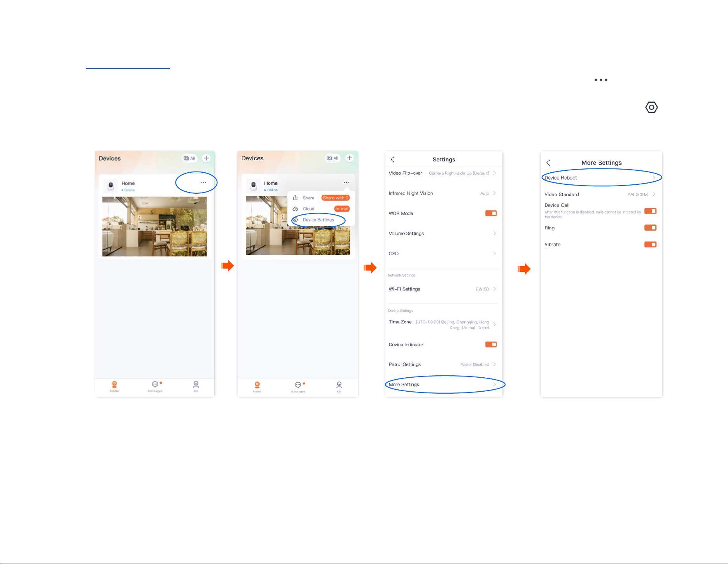
Task: Select Me tab on first screen bottom bar
Action: pos(196,387)
